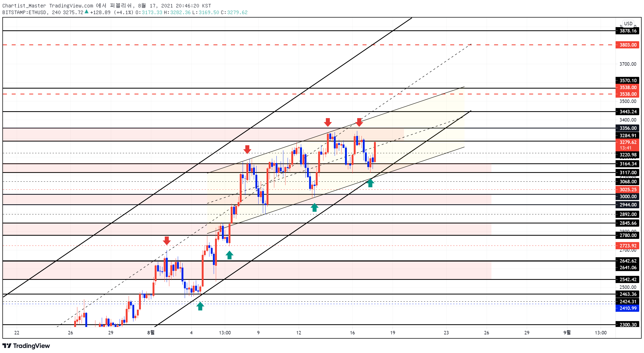The image size is (644, 353).
Task: Click the 2300.30 price label
Action: [x=628, y=325]
